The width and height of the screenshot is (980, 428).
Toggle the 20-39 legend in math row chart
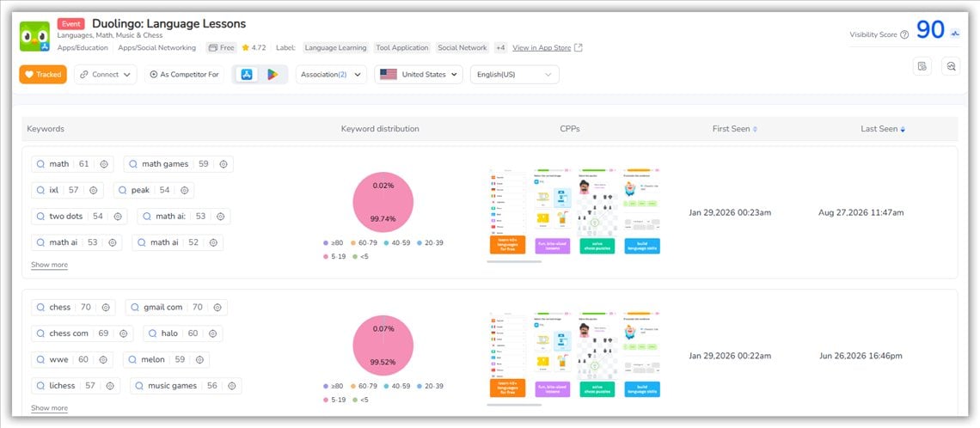point(429,243)
